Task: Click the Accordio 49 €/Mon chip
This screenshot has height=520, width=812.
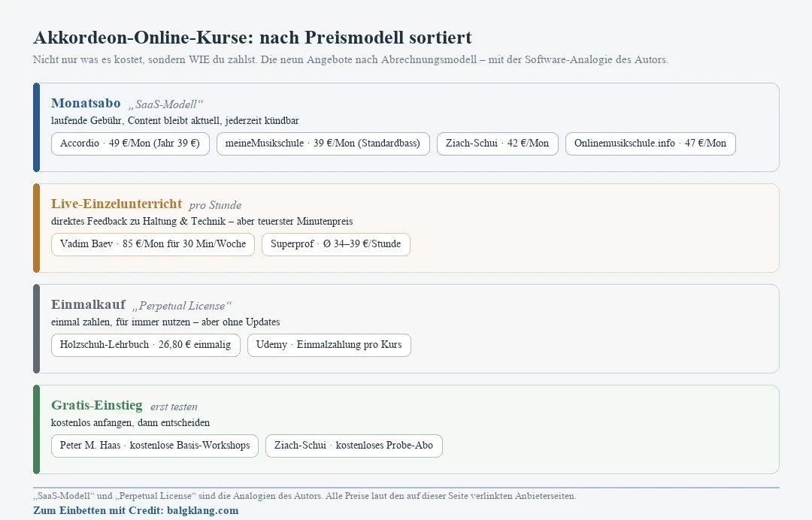Action: point(130,144)
